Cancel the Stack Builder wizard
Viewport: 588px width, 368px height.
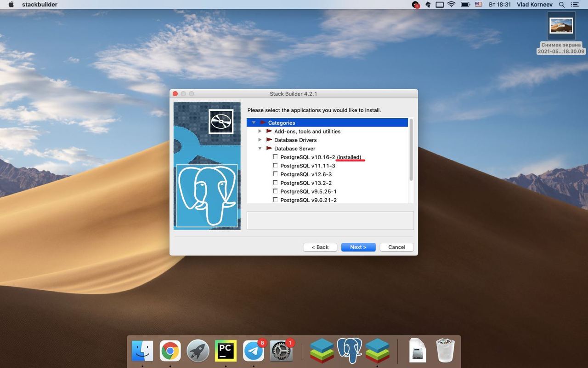(396, 247)
